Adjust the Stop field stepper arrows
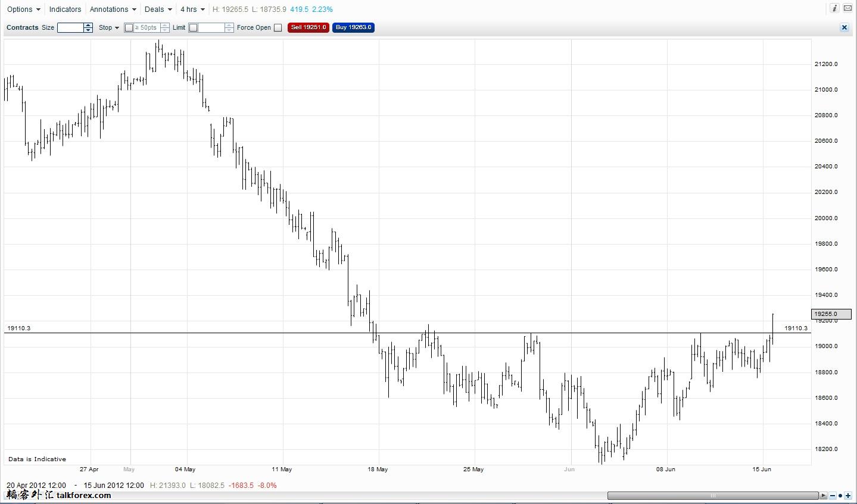The height and width of the screenshot is (504, 857). pyautogui.click(x=165, y=27)
